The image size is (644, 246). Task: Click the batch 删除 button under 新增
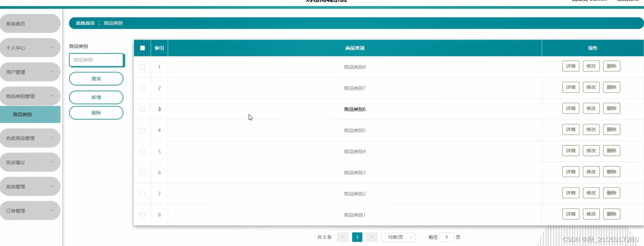pyautogui.click(x=96, y=113)
